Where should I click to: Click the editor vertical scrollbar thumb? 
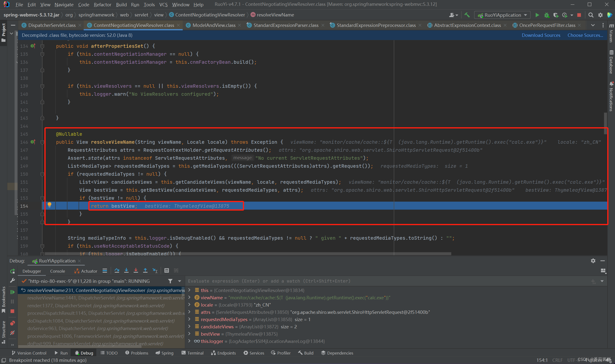tap(606, 124)
